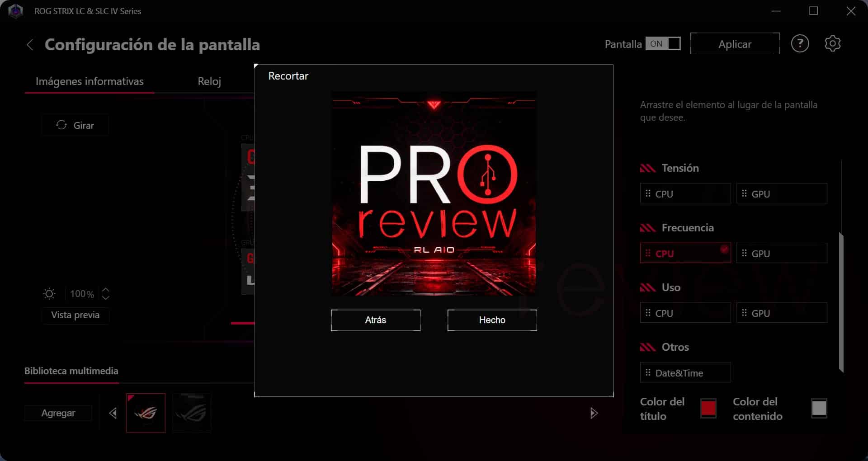
Task: Click the PRO review crop preview image
Action: 434,193
